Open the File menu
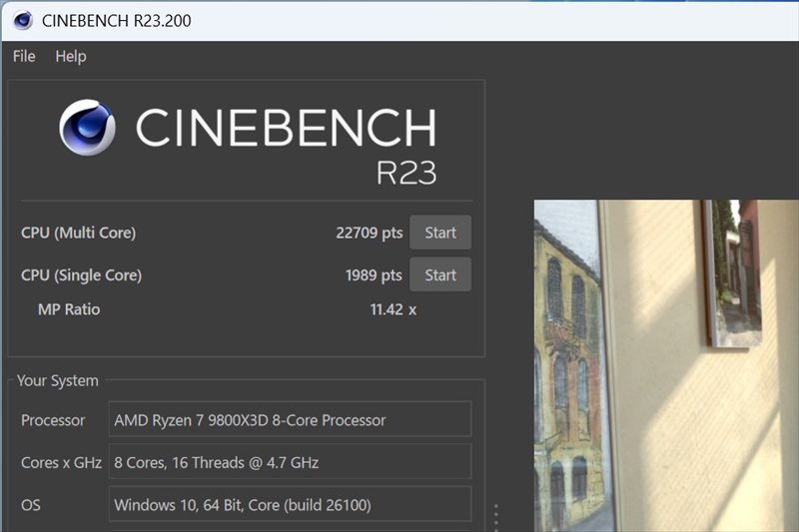 24,56
